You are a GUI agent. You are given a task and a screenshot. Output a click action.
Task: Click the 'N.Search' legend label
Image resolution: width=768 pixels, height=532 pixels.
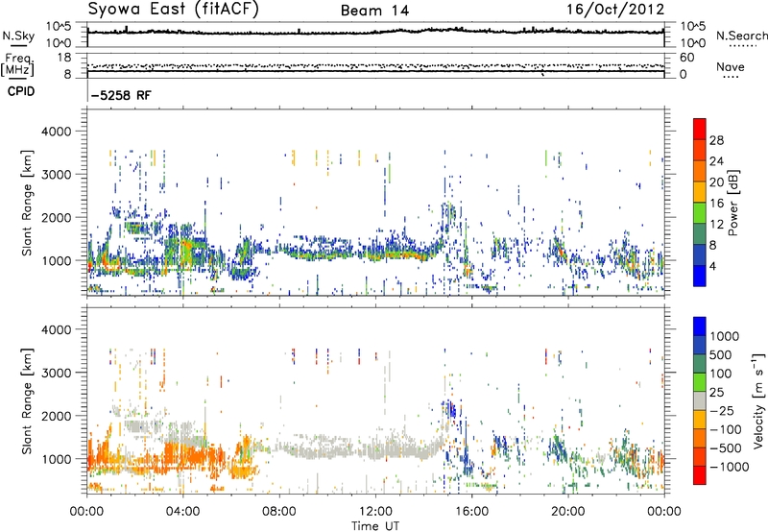pos(741,36)
